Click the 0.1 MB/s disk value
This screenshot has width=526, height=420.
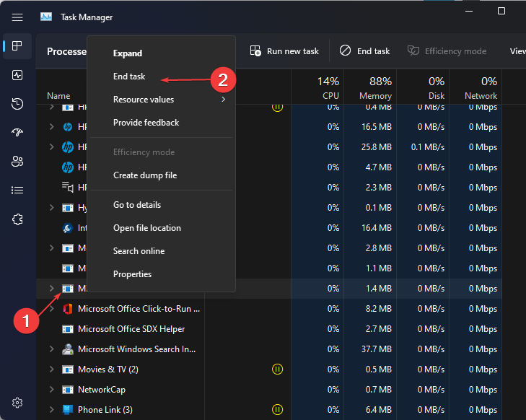coord(428,147)
